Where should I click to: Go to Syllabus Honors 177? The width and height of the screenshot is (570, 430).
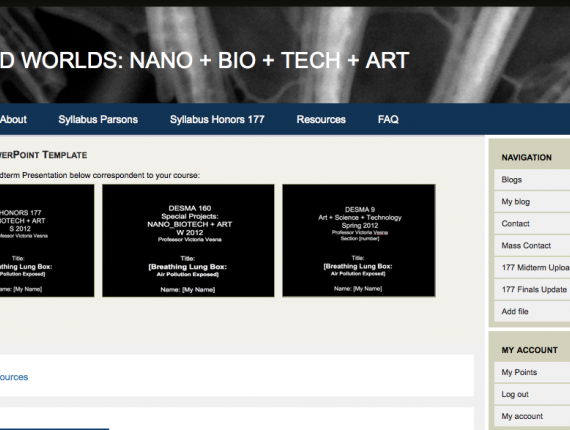coord(217,119)
